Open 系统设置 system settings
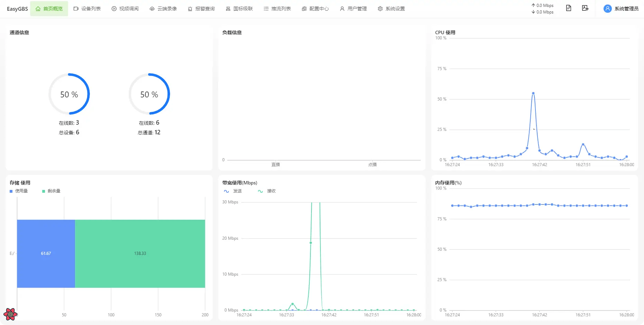Viewport: 644px width, 325px height. pyautogui.click(x=391, y=9)
